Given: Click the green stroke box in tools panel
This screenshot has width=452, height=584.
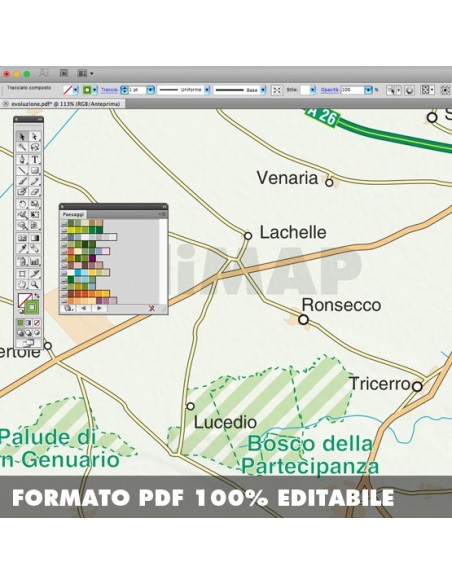Looking at the screenshot, I should (32, 307).
